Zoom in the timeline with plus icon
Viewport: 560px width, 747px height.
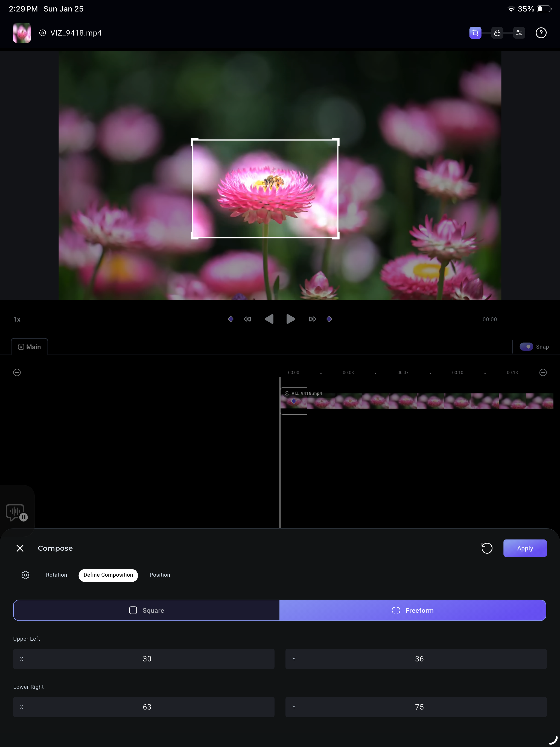click(x=543, y=372)
